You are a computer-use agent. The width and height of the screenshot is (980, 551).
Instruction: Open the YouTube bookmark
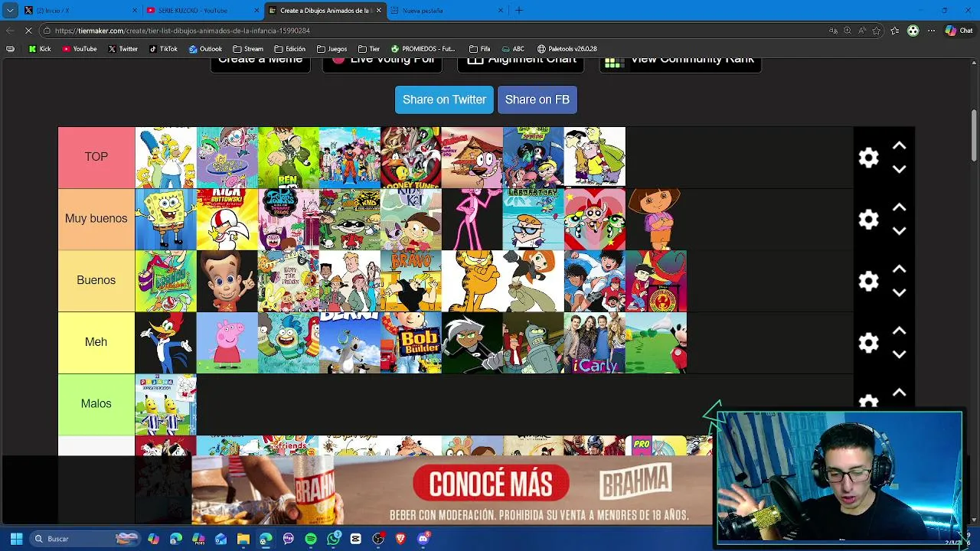[80, 49]
